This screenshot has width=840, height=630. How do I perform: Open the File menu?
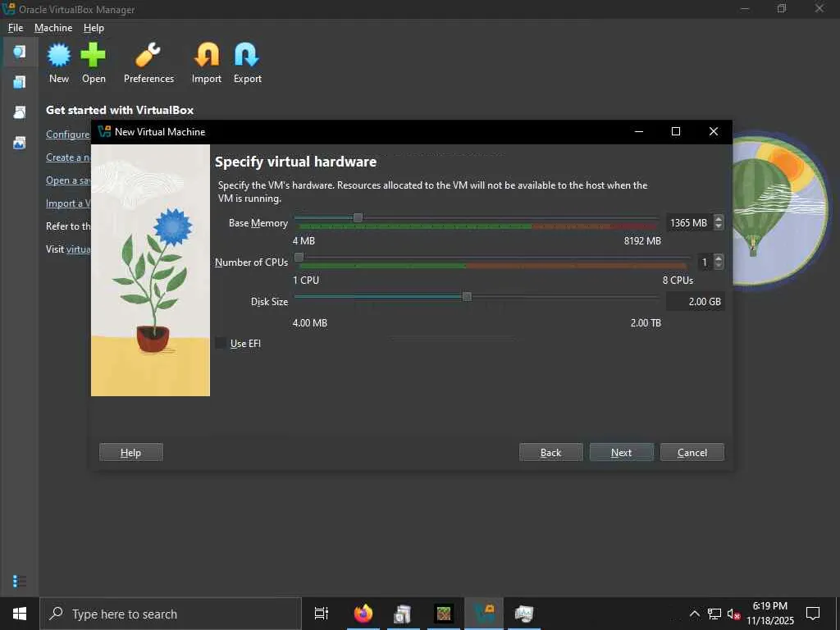[16, 28]
